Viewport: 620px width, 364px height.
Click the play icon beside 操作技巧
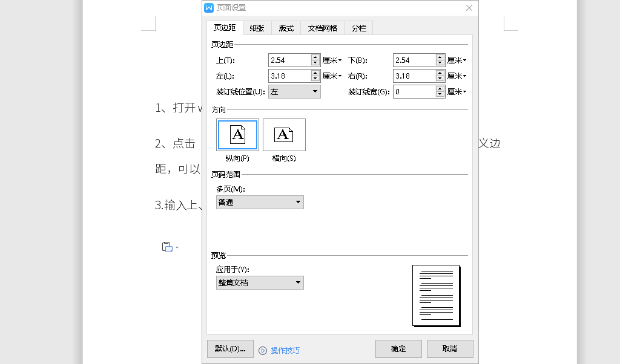[x=263, y=349]
